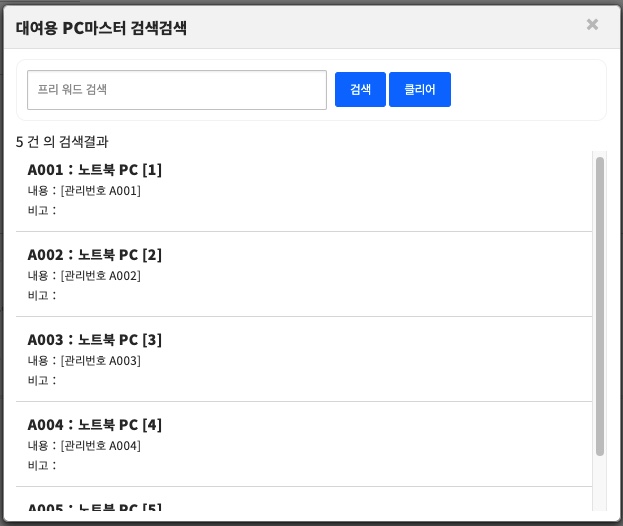
Task: Click the 비고 line under A001
Action: (x=42, y=210)
